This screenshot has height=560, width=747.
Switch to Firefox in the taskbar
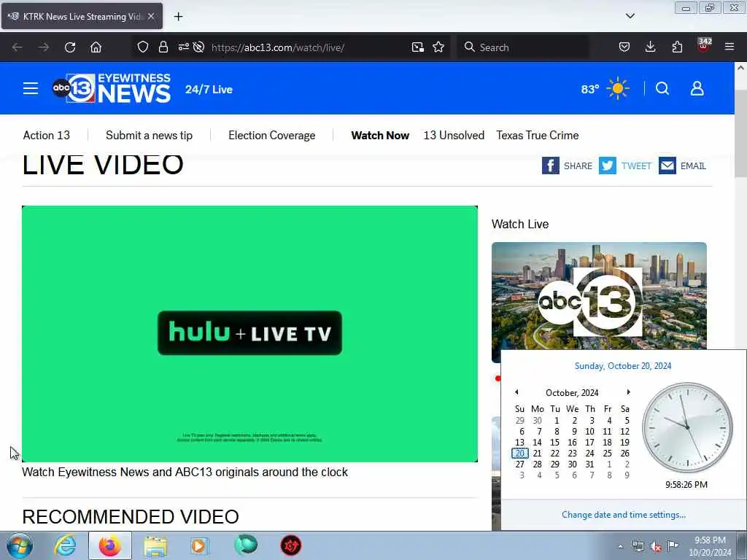110,545
